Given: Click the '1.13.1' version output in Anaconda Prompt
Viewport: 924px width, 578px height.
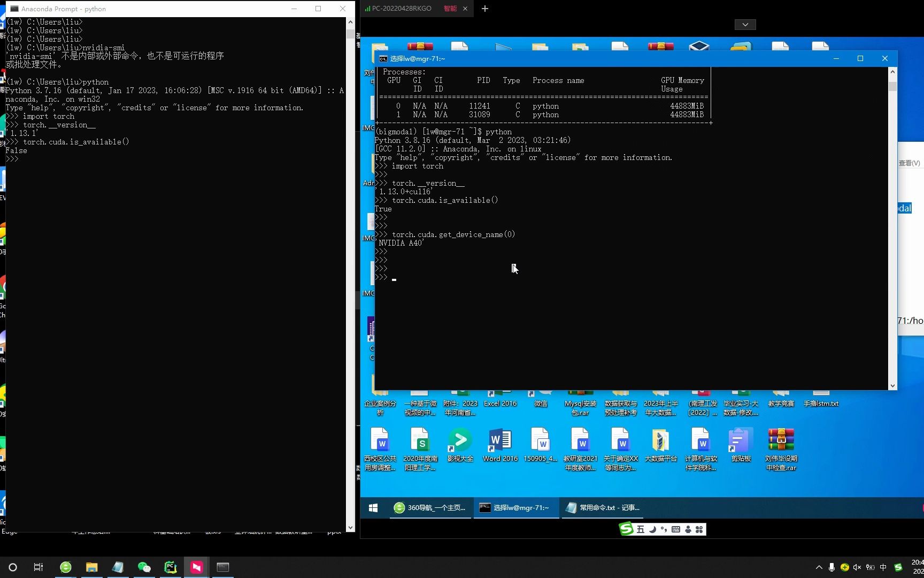Looking at the screenshot, I should 21,133.
